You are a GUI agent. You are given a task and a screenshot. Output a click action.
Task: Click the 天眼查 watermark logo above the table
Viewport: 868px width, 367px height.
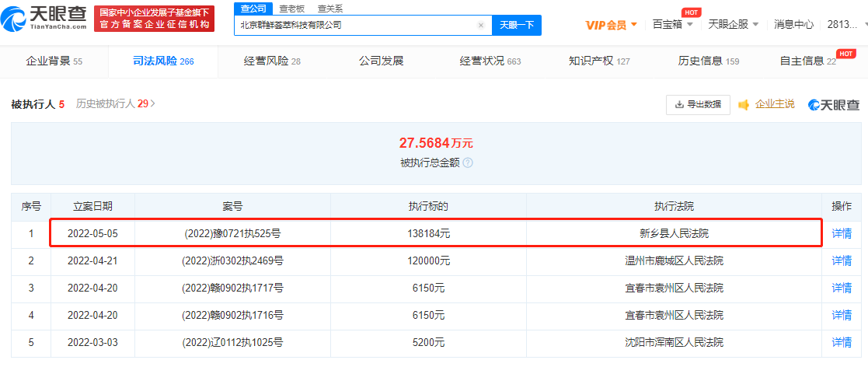833,104
